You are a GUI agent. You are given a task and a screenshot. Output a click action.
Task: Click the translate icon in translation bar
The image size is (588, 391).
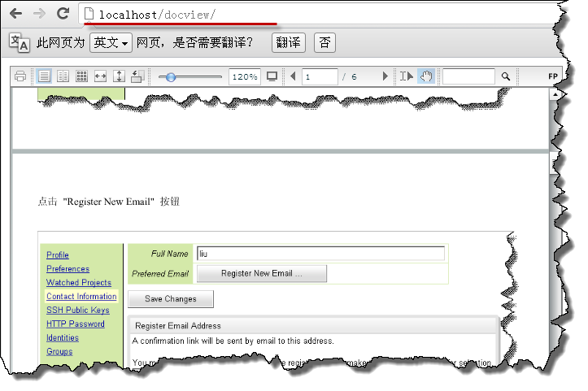pyautogui.click(x=19, y=43)
